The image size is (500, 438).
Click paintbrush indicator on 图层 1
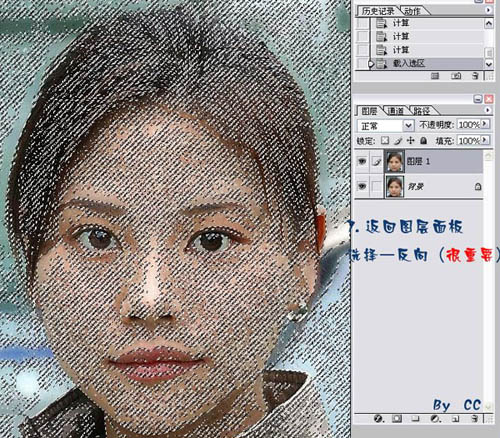(x=376, y=161)
